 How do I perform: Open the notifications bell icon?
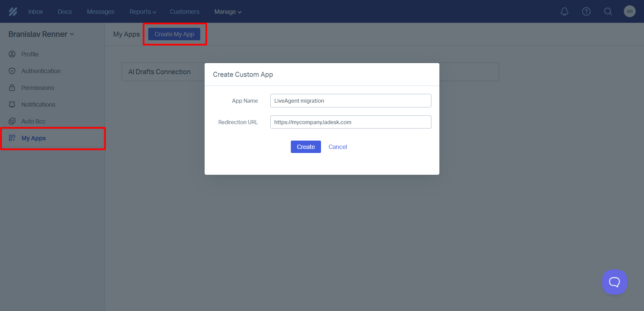pos(565,12)
